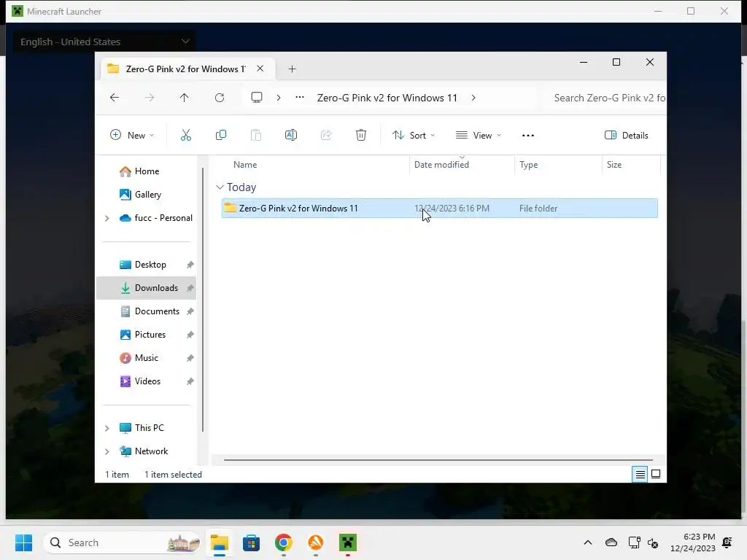Screen dimensions: 747x560
Task: Open Avast icon on taskbar
Action: click(x=316, y=542)
